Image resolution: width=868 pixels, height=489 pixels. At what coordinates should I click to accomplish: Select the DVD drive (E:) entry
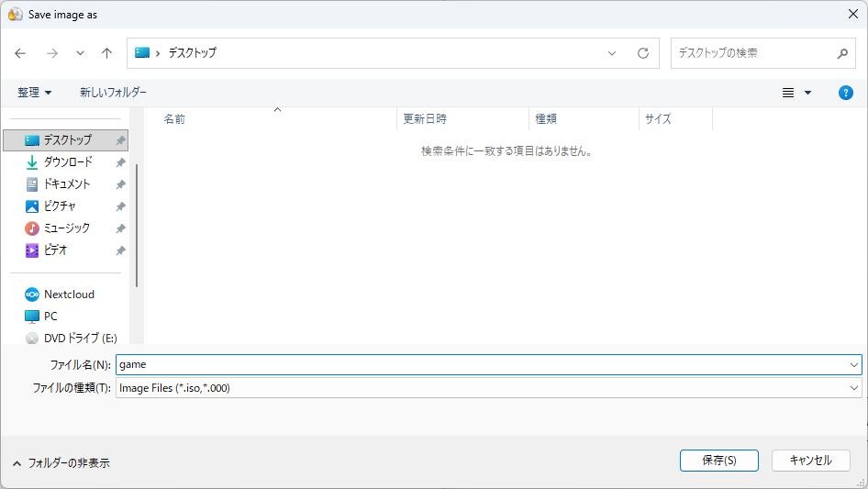(x=80, y=338)
